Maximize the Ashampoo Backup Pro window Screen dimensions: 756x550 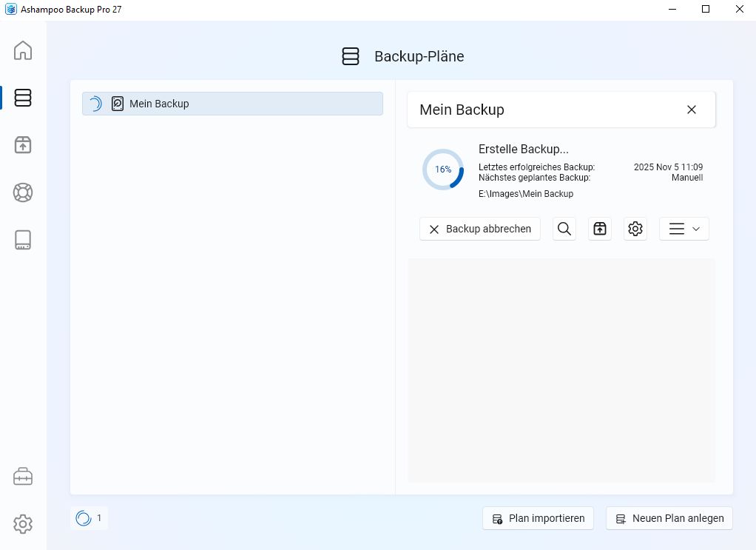point(706,9)
